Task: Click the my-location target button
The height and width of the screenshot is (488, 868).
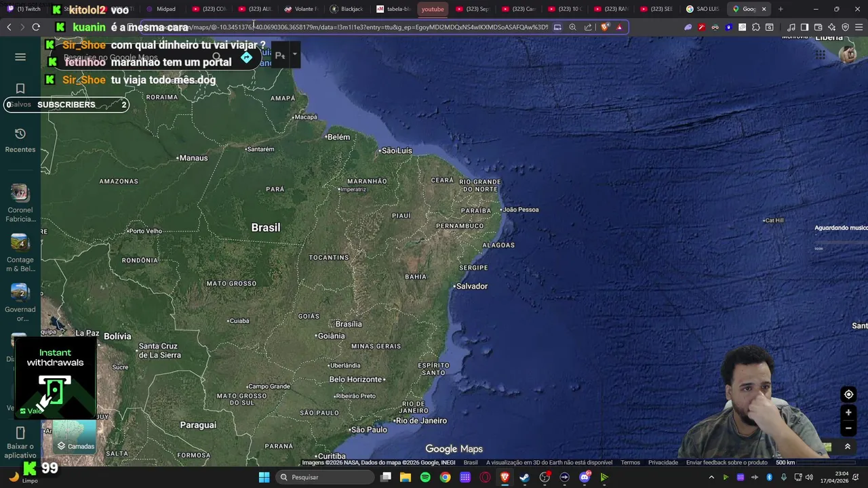Action: click(848, 394)
